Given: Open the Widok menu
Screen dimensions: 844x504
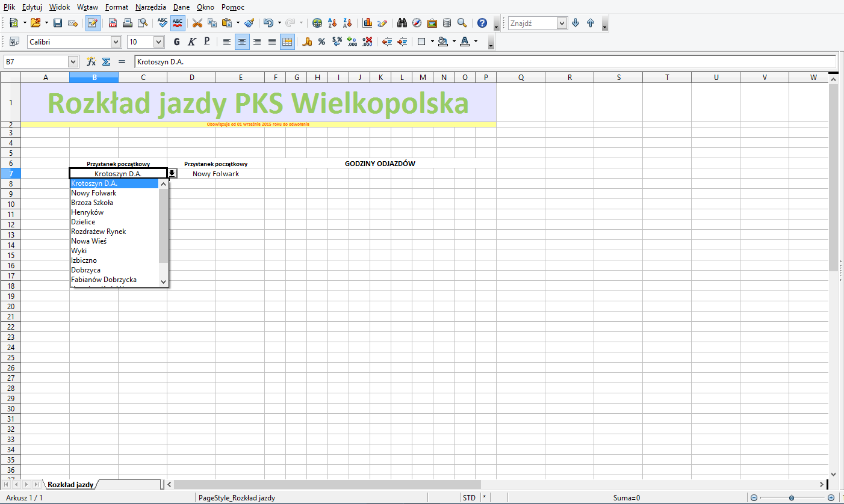Looking at the screenshot, I should point(60,7).
